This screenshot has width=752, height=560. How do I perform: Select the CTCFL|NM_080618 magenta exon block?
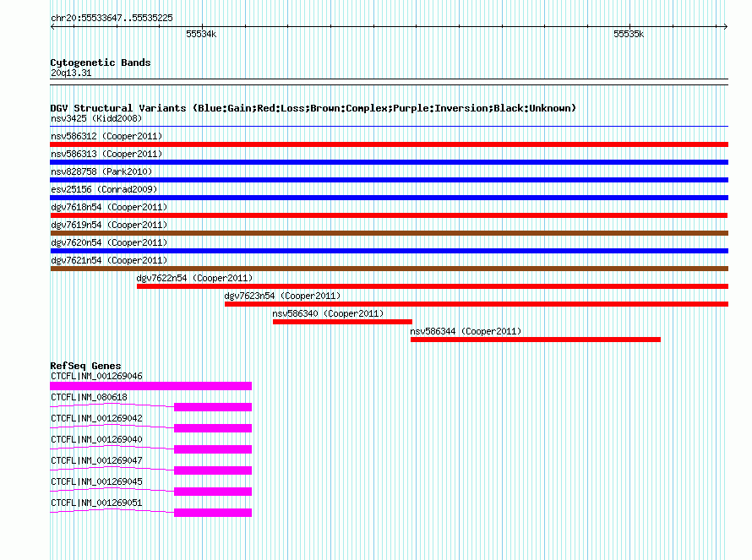pos(213,407)
